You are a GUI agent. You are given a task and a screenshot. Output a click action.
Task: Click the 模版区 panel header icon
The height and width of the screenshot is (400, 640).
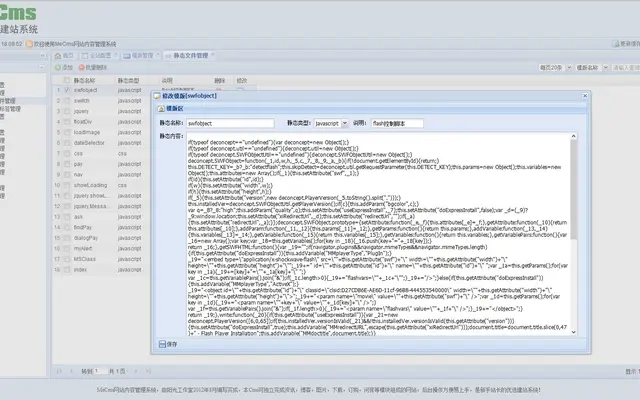[161, 109]
